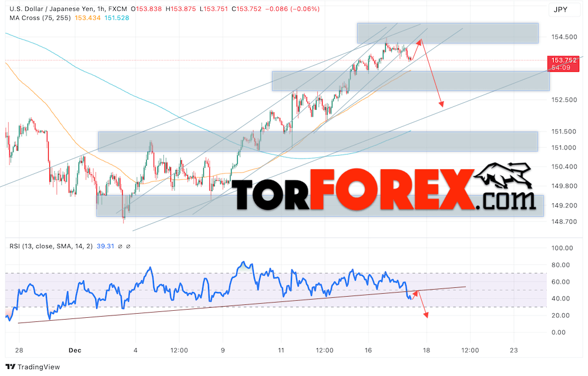
Task: Click the close price value C153.752
Action: coord(246,9)
